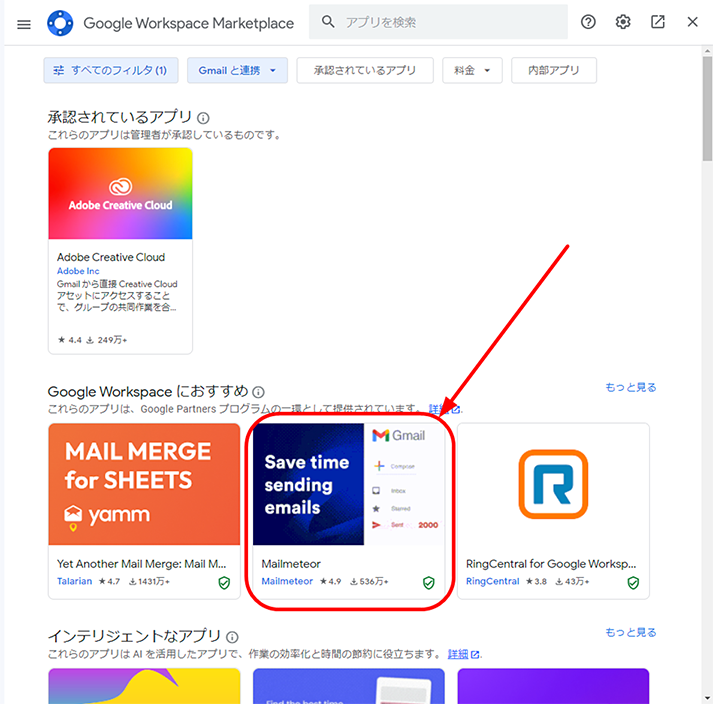Open the Mailmeteor developer link

coord(287,581)
